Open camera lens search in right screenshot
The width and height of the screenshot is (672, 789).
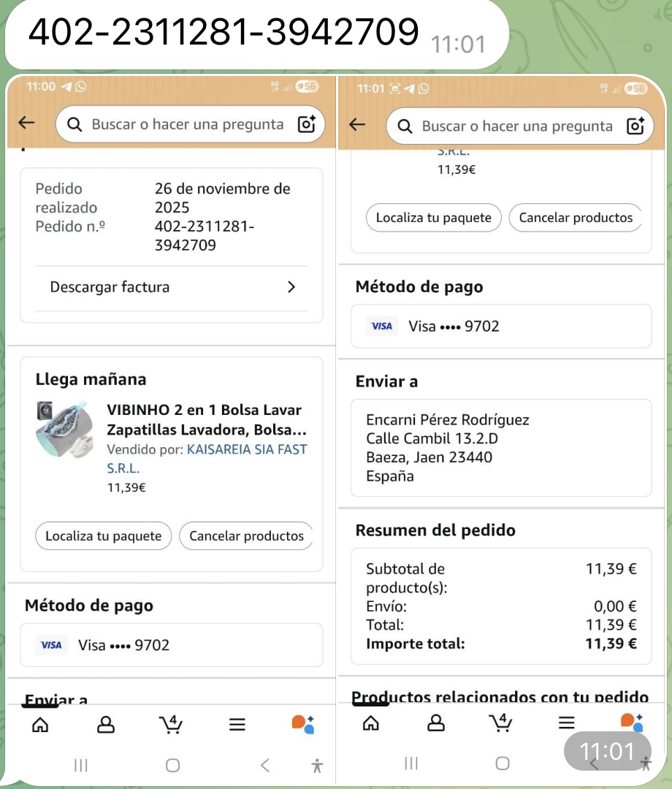pos(635,126)
